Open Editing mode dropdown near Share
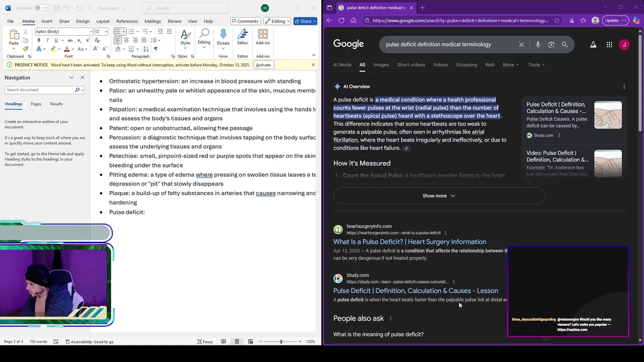 278,21
